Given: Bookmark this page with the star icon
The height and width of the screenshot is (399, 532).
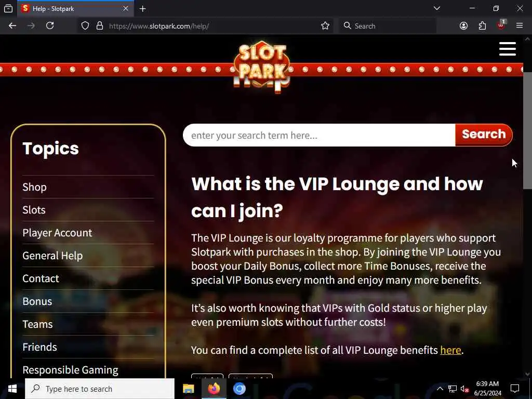Looking at the screenshot, I should point(325,26).
